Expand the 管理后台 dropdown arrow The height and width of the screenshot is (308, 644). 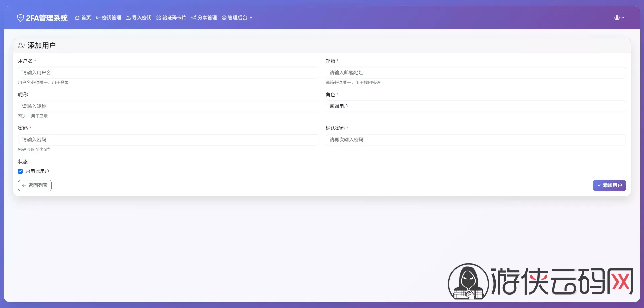pyautogui.click(x=251, y=18)
